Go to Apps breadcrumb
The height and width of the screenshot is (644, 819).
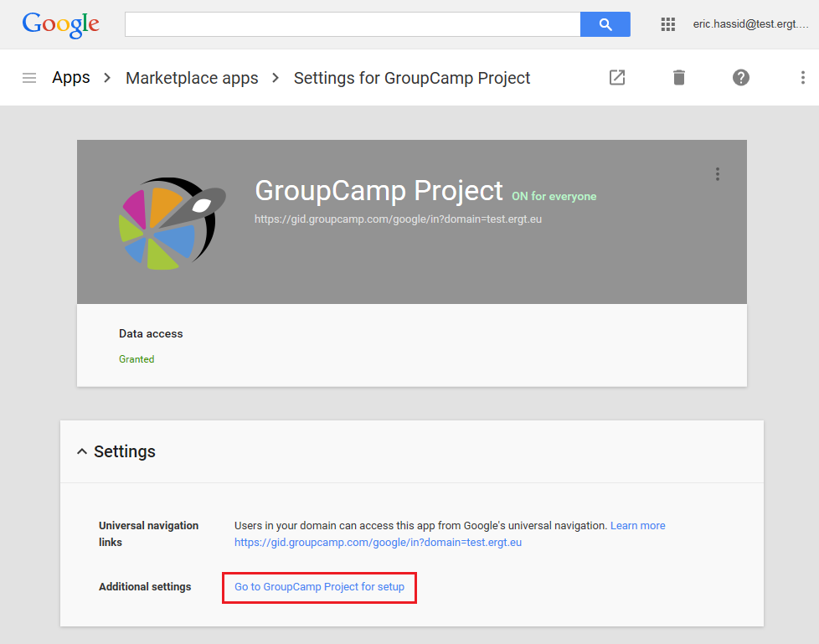point(71,78)
